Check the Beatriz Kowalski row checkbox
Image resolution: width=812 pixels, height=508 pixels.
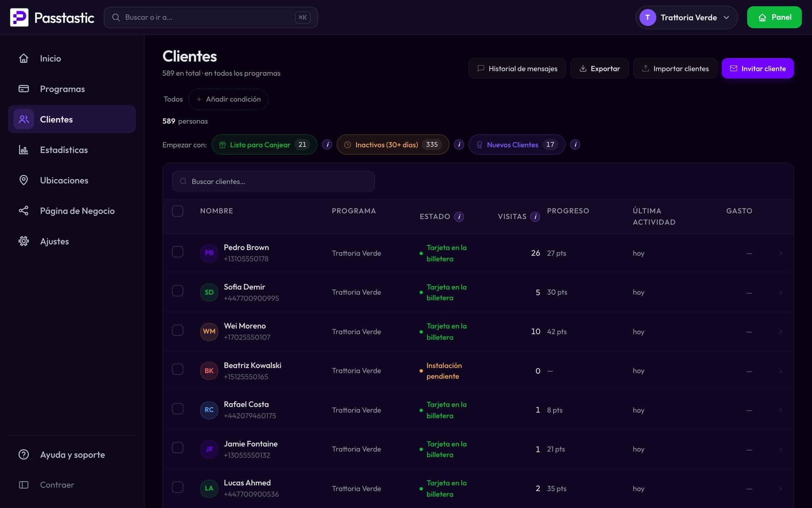[x=177, y=369]
